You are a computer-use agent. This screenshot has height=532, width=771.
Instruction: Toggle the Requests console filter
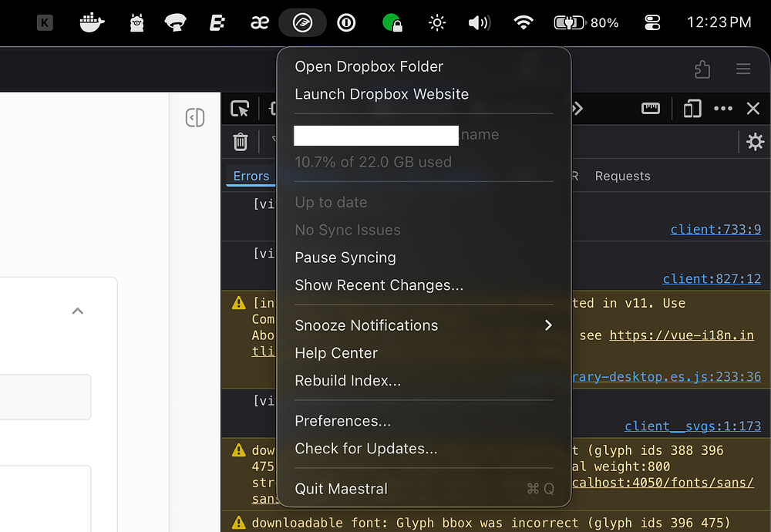pos(622,176)
